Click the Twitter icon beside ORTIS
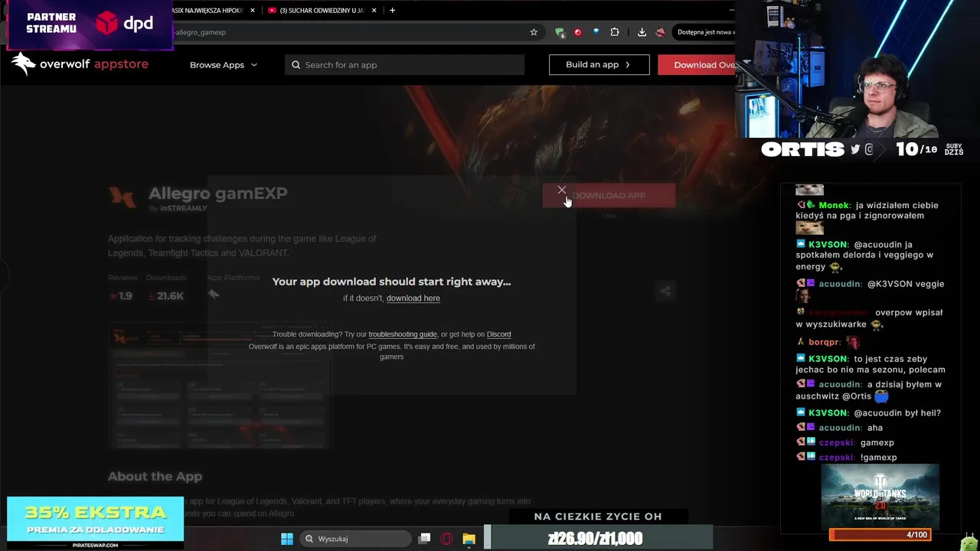This screenshot has height=551, width=980. (x=855, y=150)
